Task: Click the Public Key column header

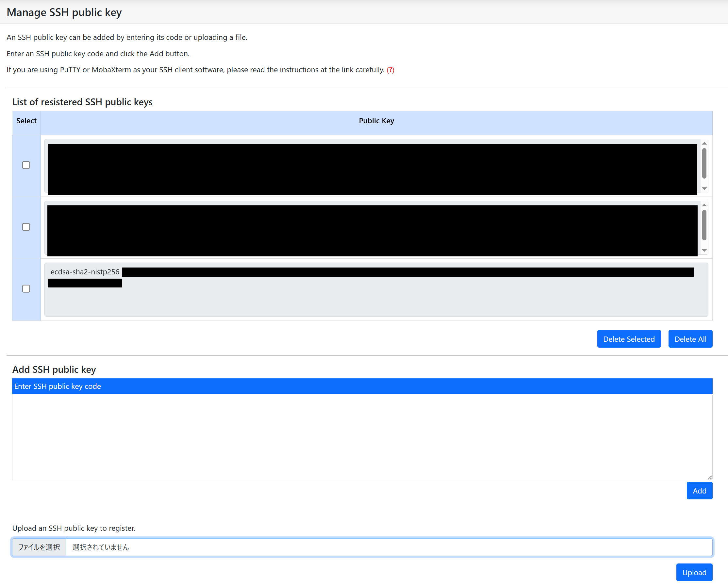Action: (x=376, y=121)
